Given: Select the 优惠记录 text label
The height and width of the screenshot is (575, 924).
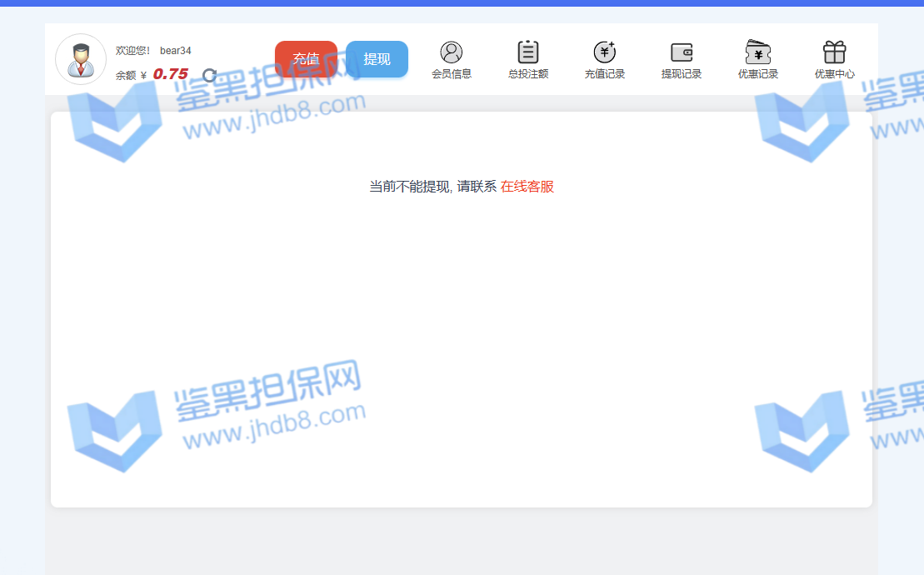Looking at the screenshot, I should (758, 74).
